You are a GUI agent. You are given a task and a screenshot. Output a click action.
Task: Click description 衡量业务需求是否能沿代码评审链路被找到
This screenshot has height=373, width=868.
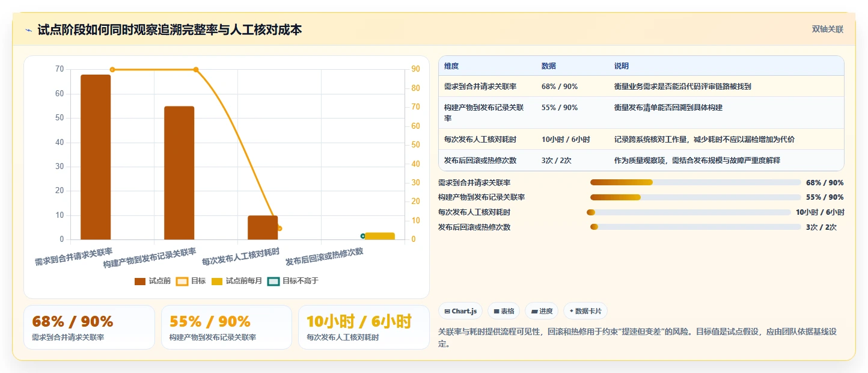tap(683, 86)
